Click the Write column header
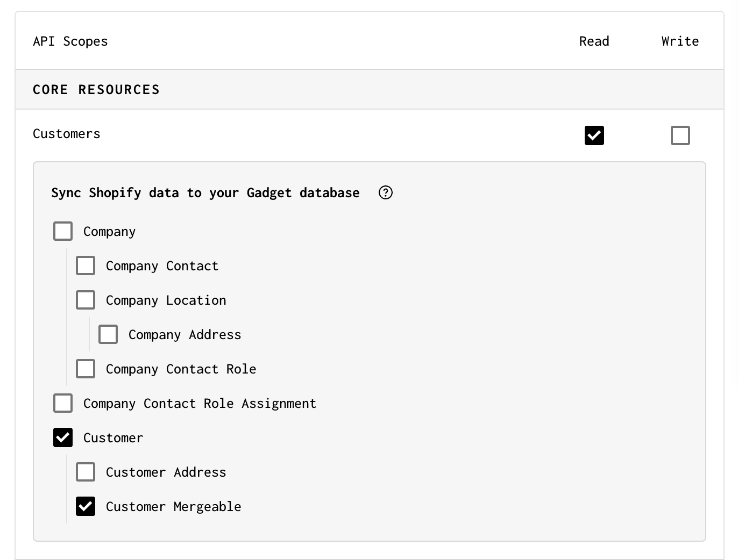Image resolution: width=738 pixels, height=560 pixels. (x=680, y=41)
